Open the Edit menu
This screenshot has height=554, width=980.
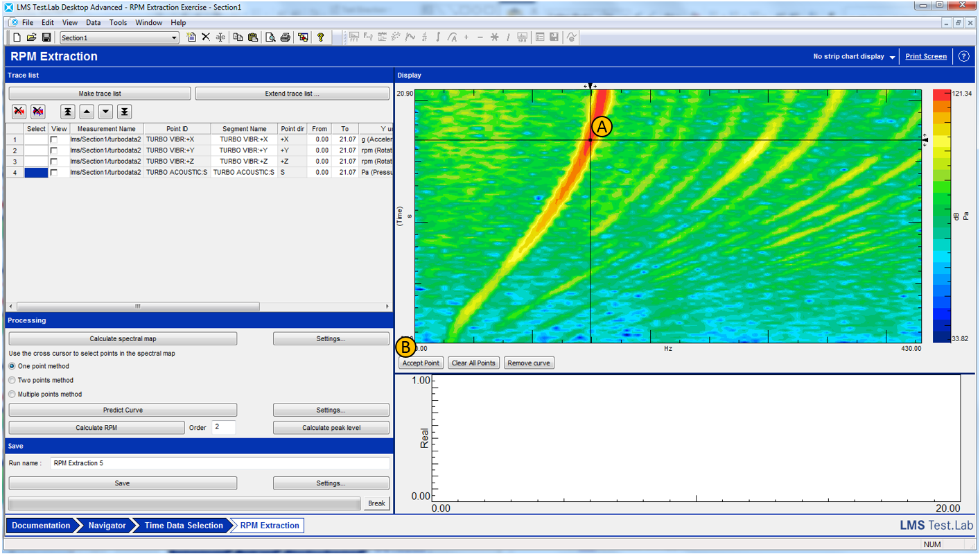(x=47, y=23)
